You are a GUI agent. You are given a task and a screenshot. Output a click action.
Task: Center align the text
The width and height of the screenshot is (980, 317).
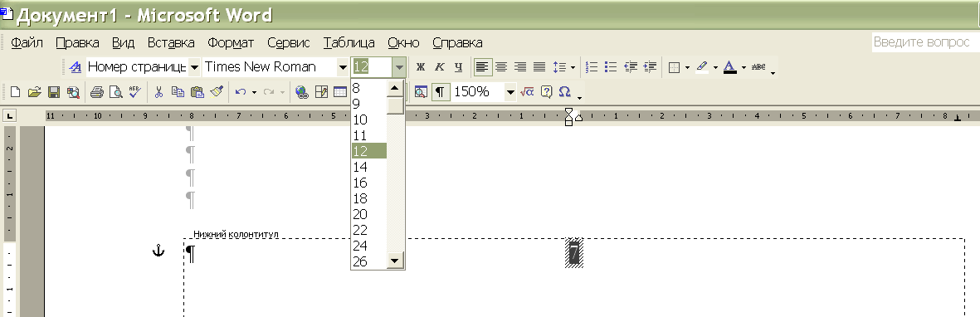(x=501, y=67)
